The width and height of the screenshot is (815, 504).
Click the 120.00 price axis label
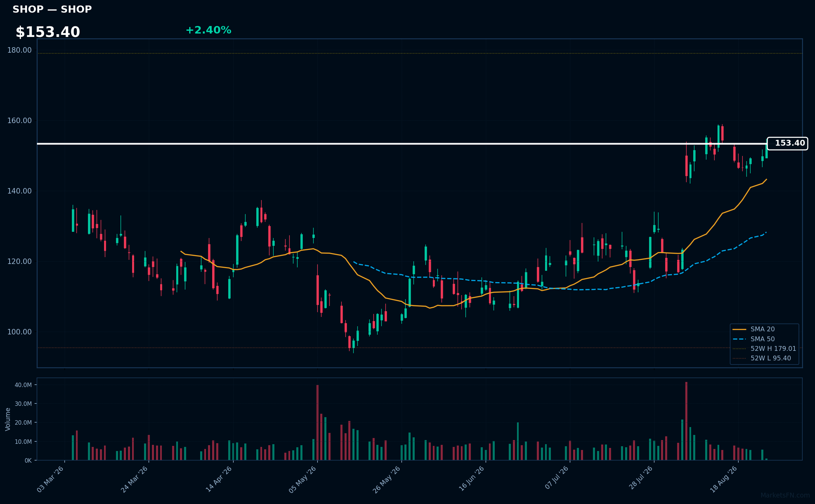(x=20, y=262)
